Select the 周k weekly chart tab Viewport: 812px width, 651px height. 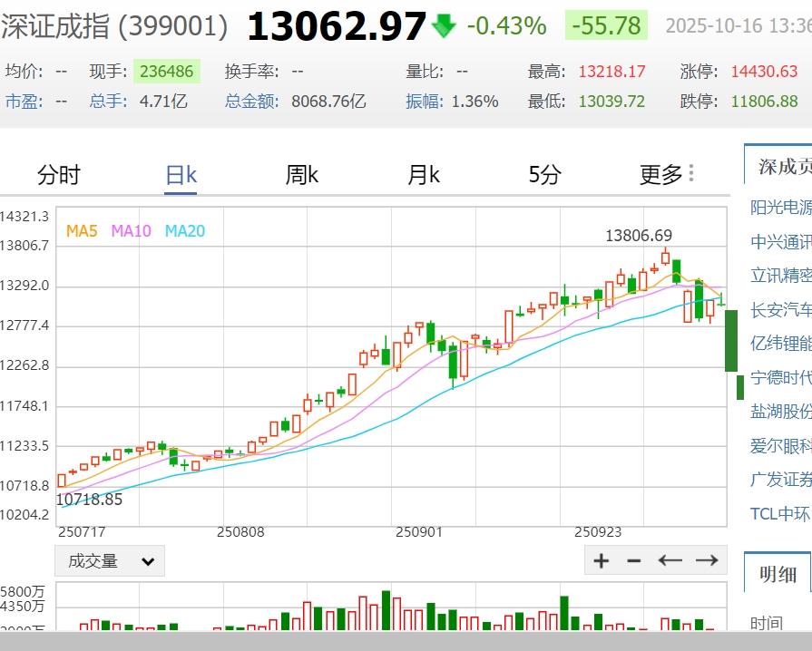tap(302, 174)
